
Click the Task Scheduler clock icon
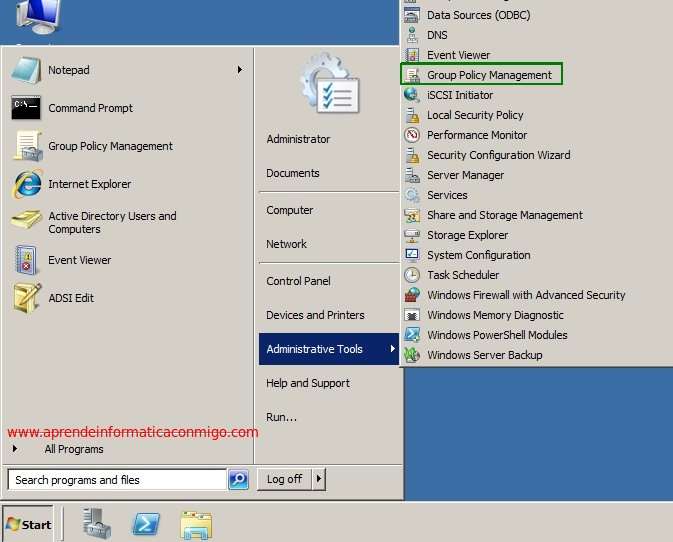tap(412, 275)
